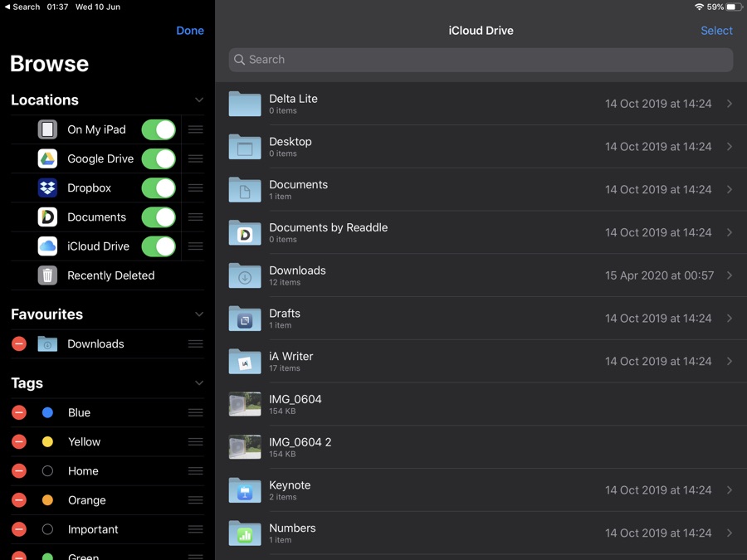747x560 pixels.
Task: Open Numbers via its row chevron
Action: 730,533
